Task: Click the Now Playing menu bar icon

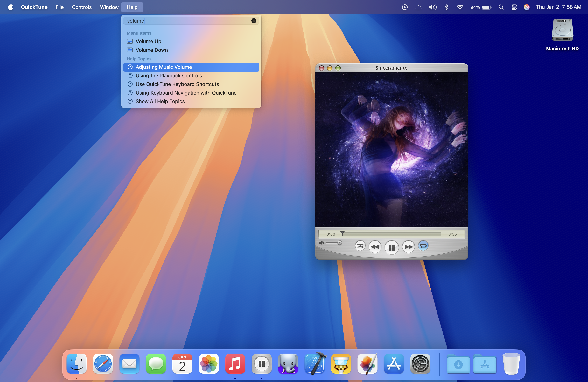Action: pyautogui.click(x=405, y=7)
